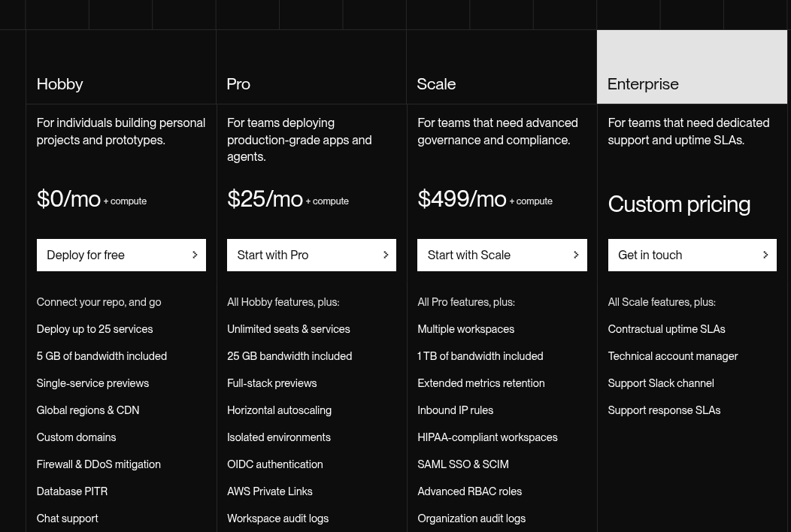
Task: Click the Start with Pro button
Action: click(311, 255)
